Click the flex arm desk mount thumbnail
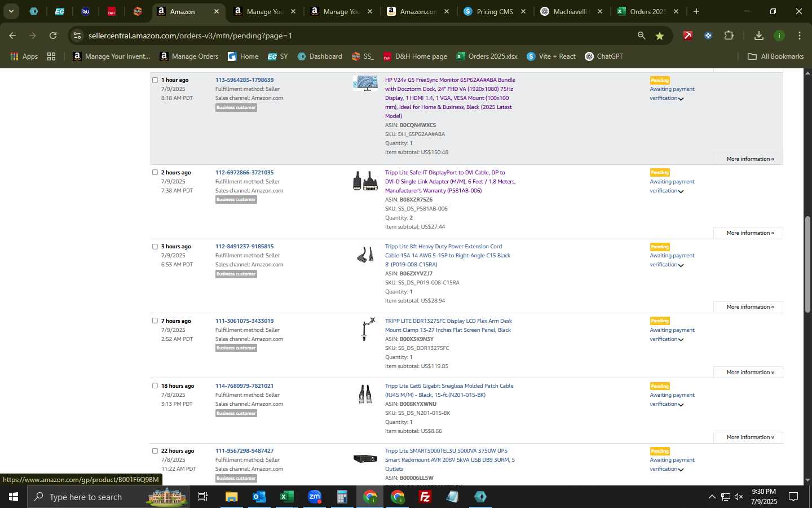The height and width of the screenshot is (508, 812). [x=367, y=329]
